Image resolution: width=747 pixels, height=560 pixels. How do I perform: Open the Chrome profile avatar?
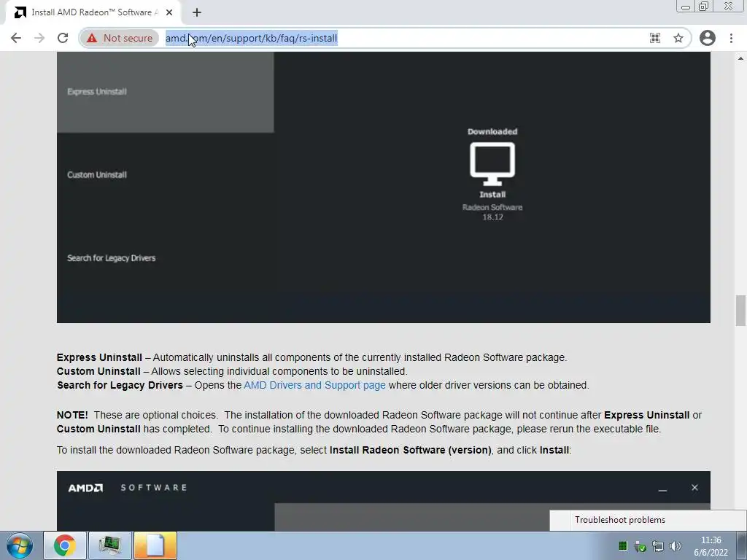708,38
